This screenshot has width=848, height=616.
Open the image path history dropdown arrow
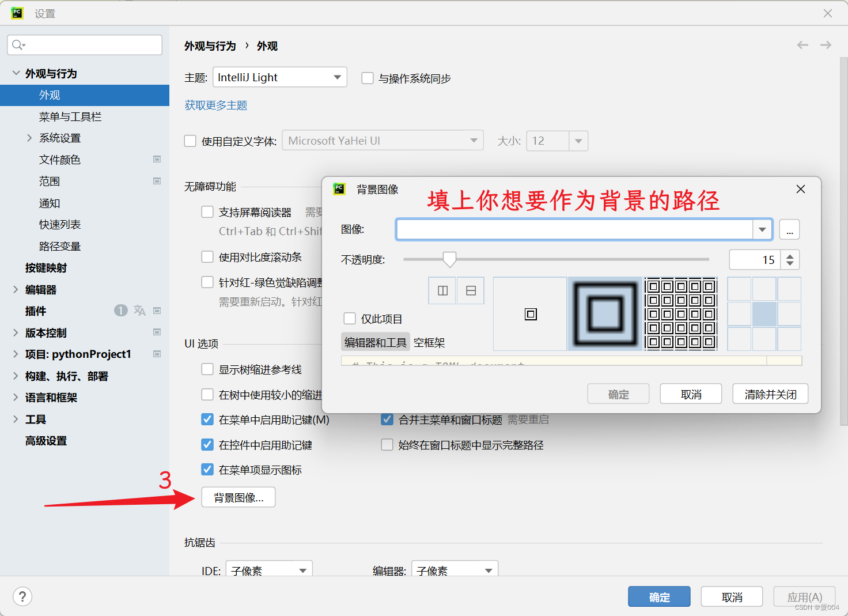762,229
